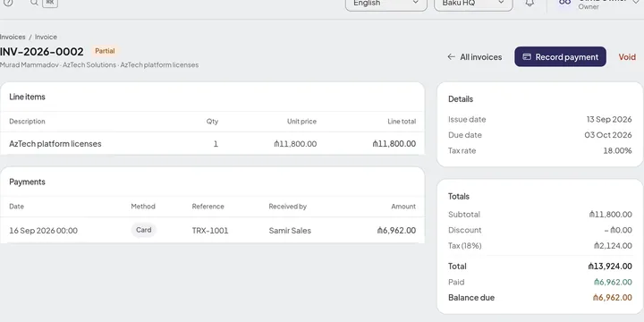
Task: Click the Discount label
Action: click(464, 230)
